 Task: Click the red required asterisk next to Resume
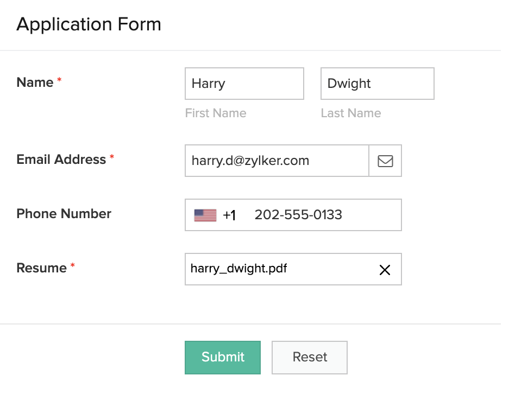pyautogui.click(x=73, y=266)
